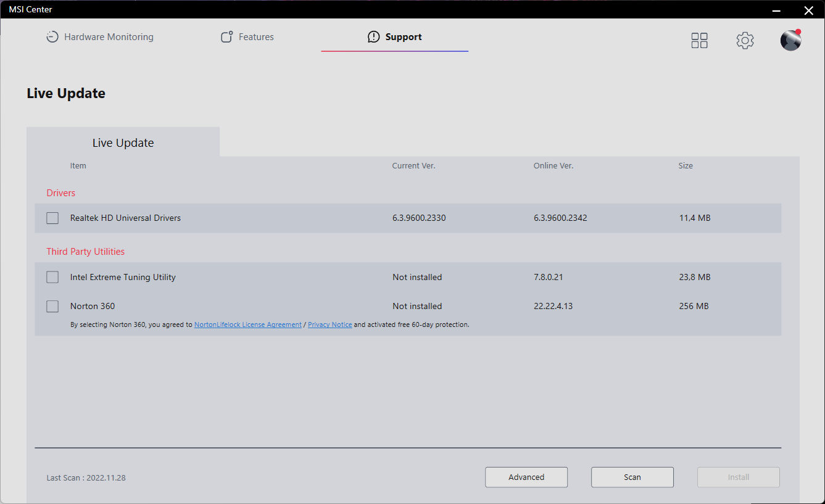Click online version 6.3.9600.2342
Viewport: 825px width, 504px height.
[560, 218]
